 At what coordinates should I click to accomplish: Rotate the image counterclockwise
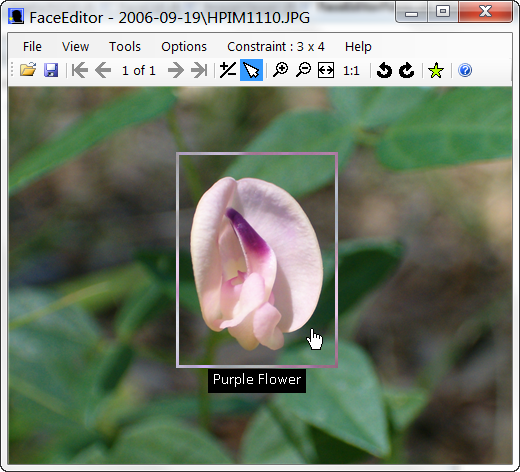(384, 70)
